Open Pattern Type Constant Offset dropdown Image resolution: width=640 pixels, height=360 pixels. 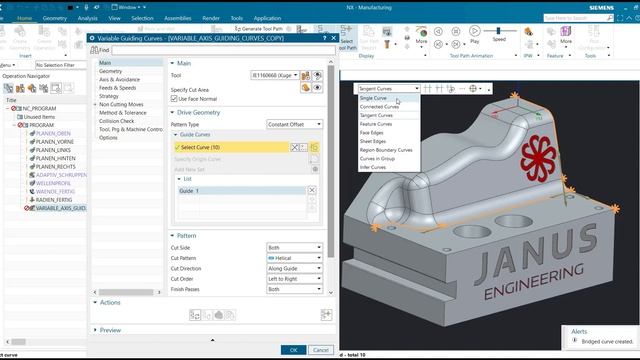coord(294,124)
